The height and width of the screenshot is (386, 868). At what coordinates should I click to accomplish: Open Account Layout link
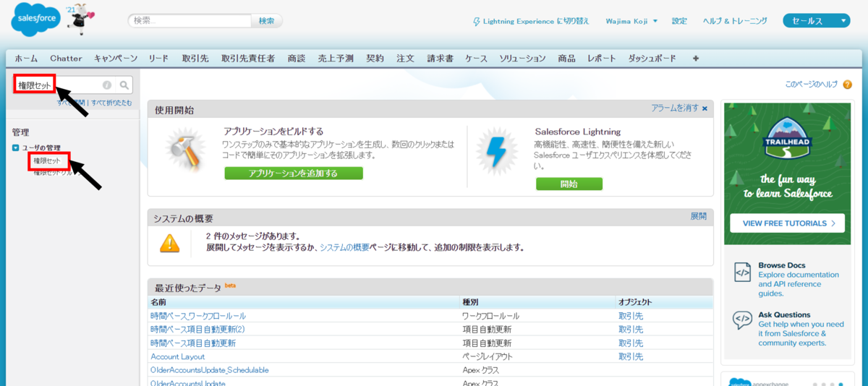pyautogui.click(x=178, y=356)
